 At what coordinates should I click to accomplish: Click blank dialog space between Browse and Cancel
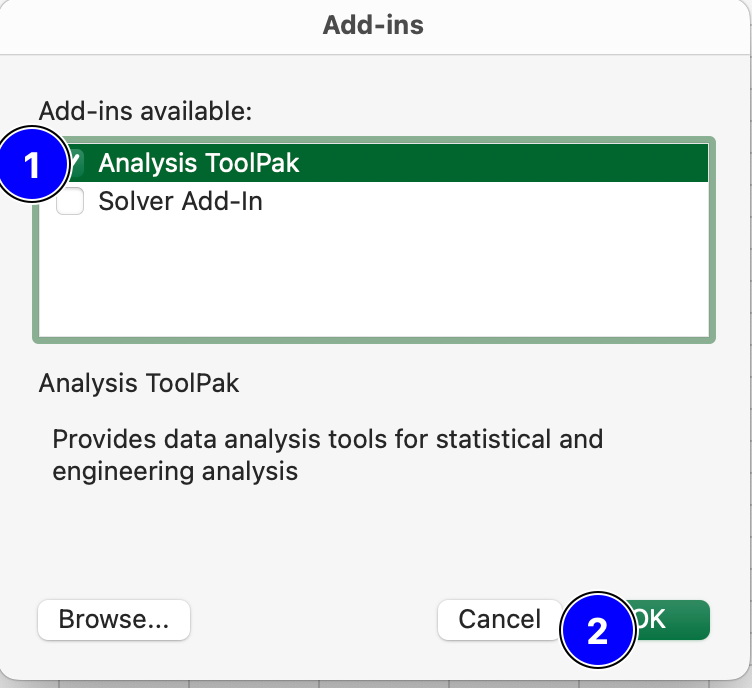[x=312, y=620]
